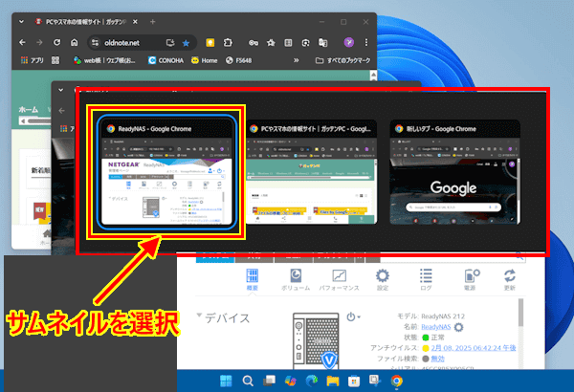
Task: Click the ReadyNAS page vertical scrollbar
Action: coord(520,313)
